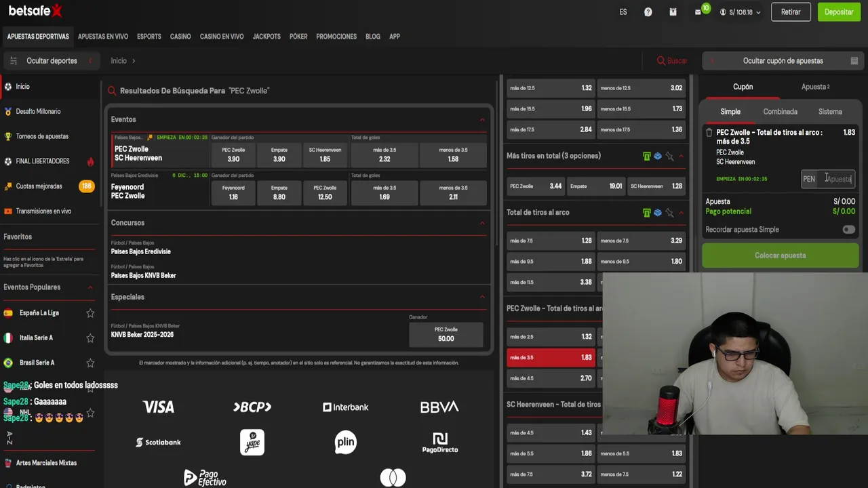The image size is (868, 488).
Task: Open the gift rewards icon in header
Action: click(x=673, y=12)
